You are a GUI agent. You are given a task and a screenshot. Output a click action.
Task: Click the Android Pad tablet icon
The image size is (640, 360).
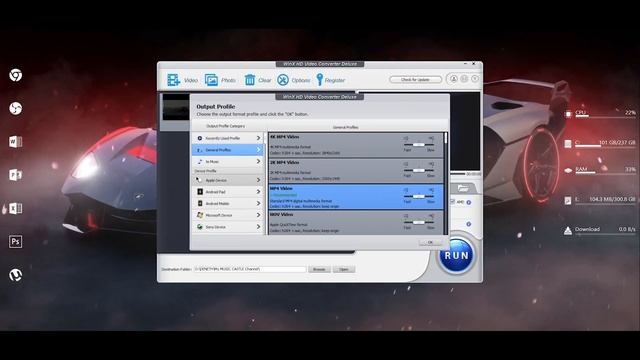(200, 191)
